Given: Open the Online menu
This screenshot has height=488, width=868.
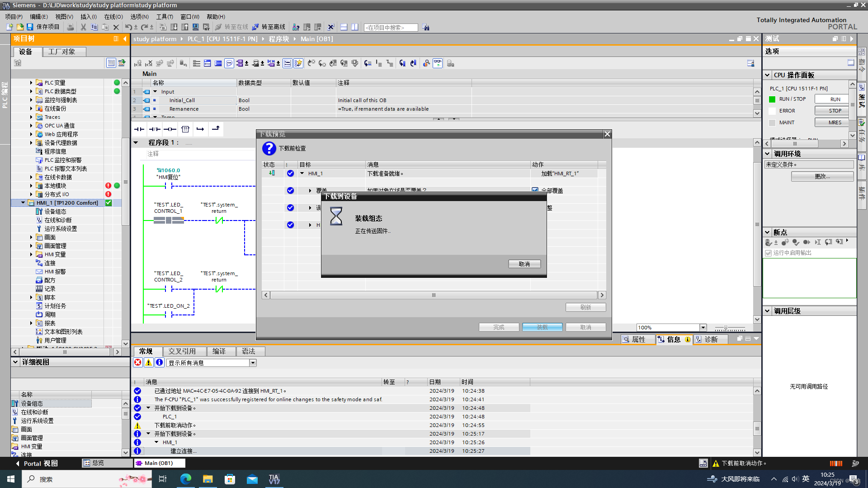Looking at the screenshot, I should pyautogui.click(x=113, y=17).
